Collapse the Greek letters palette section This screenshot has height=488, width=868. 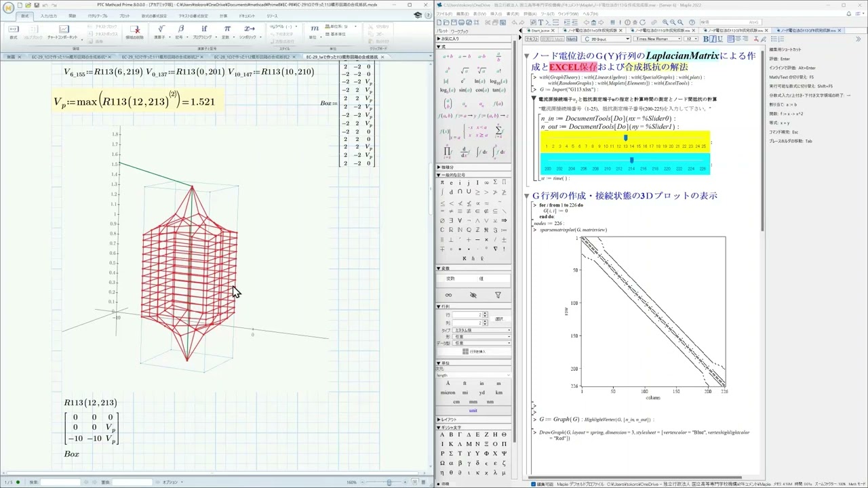[439, 427]
